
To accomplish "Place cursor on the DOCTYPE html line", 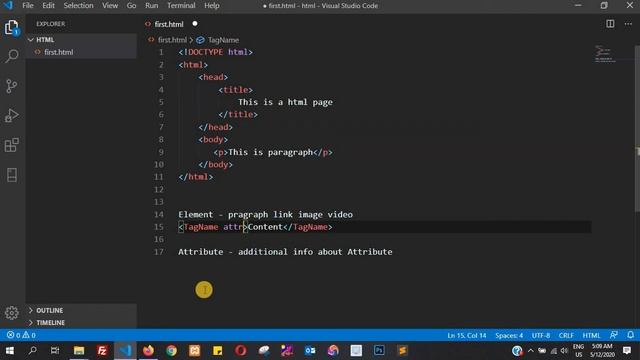I will pos(215,52).
